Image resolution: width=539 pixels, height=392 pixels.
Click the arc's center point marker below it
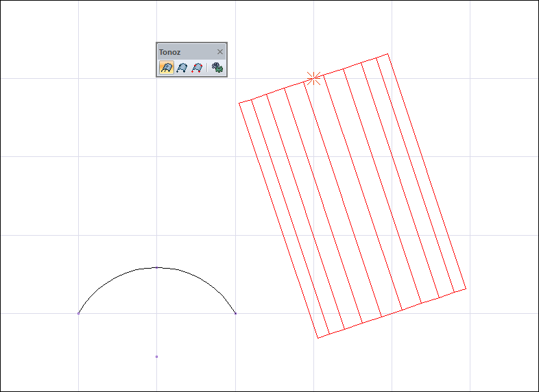tap(157, 356)
